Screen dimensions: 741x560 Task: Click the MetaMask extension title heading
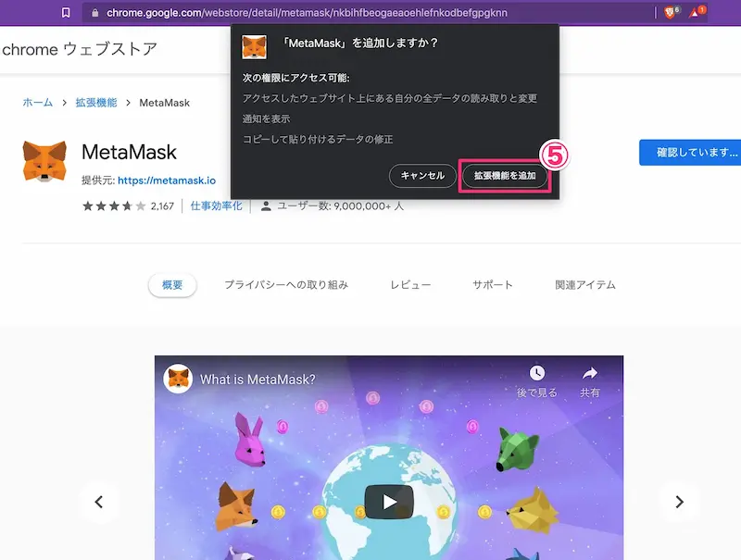[129, 152]
